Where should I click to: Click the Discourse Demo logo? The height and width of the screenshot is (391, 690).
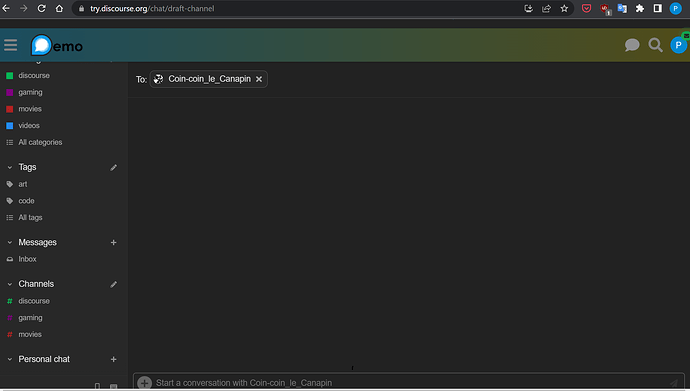(x=57, y=45)
